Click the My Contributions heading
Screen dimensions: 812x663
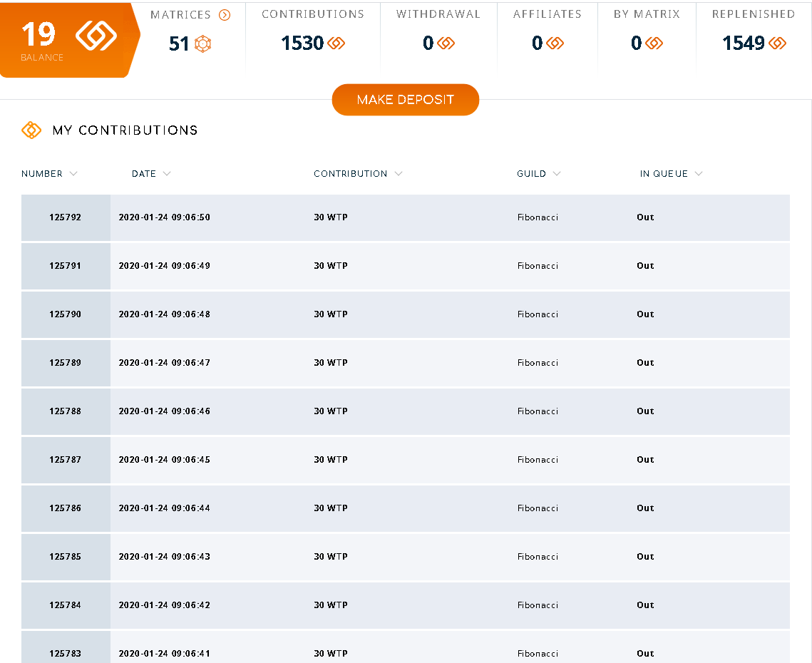pos(125,130)
